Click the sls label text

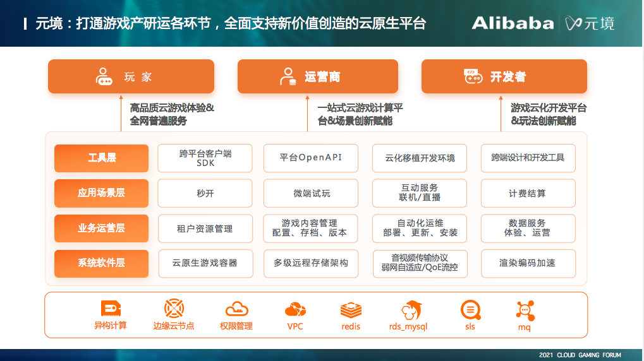pyautogui.click(x=470, y=326)
